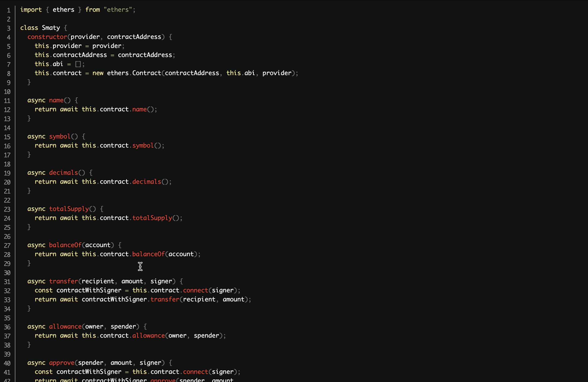Click the closing brace on line 9

[x=29, y=82]
